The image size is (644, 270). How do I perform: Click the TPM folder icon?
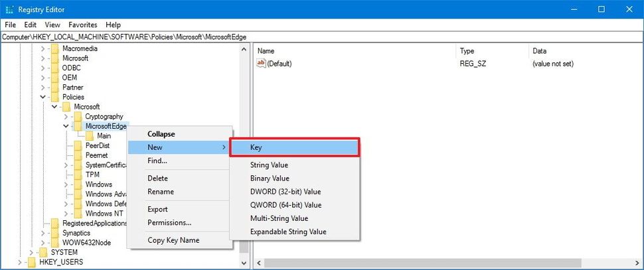click(78, 174)
